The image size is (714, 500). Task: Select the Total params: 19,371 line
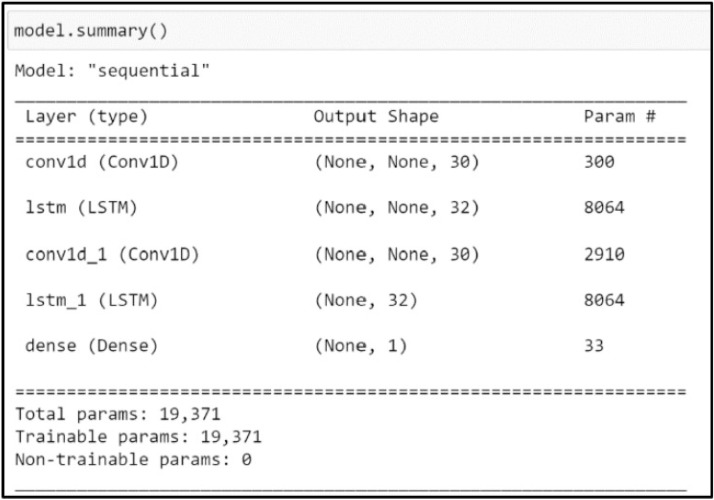coord(118,414)
